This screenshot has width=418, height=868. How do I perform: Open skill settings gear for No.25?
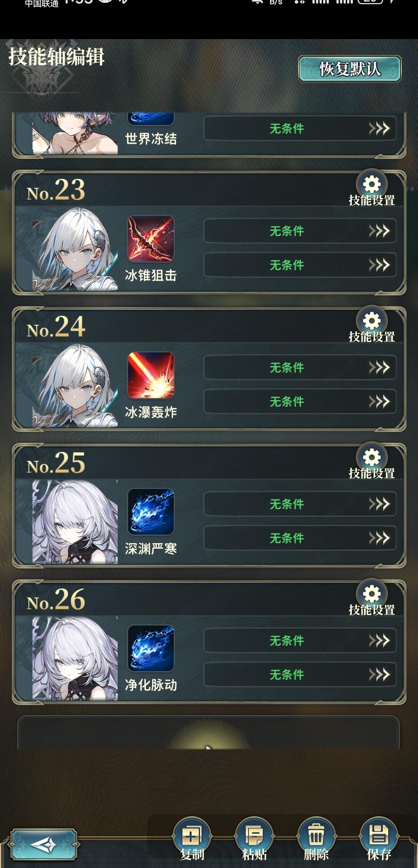tap(372, 458)
